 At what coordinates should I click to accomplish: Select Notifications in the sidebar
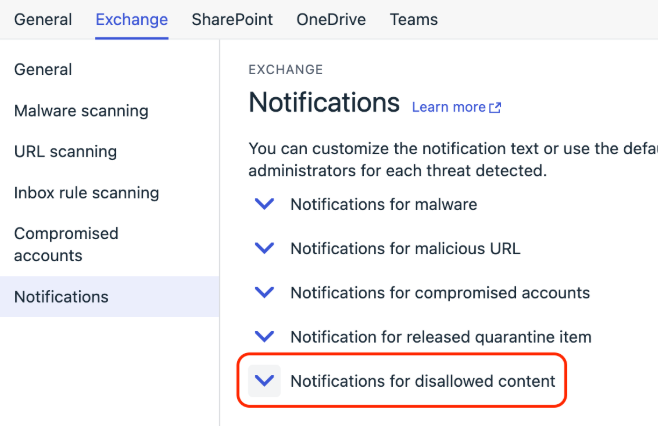point(109,297)
